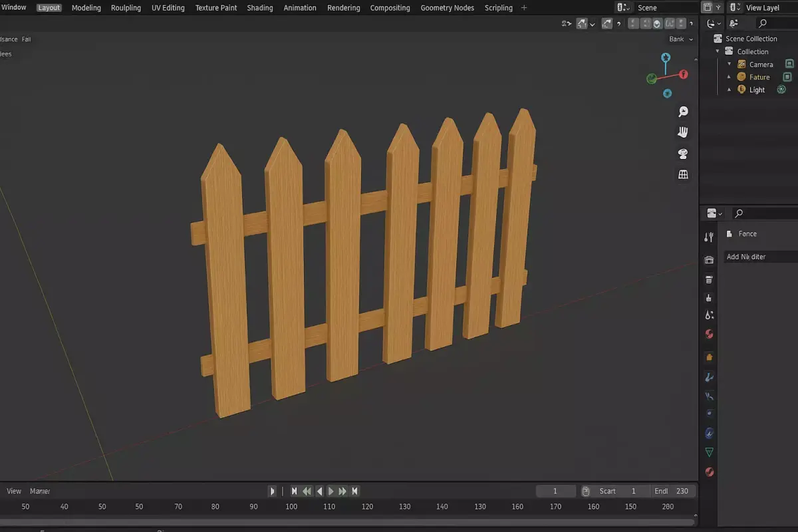Play animation forward

331,491
